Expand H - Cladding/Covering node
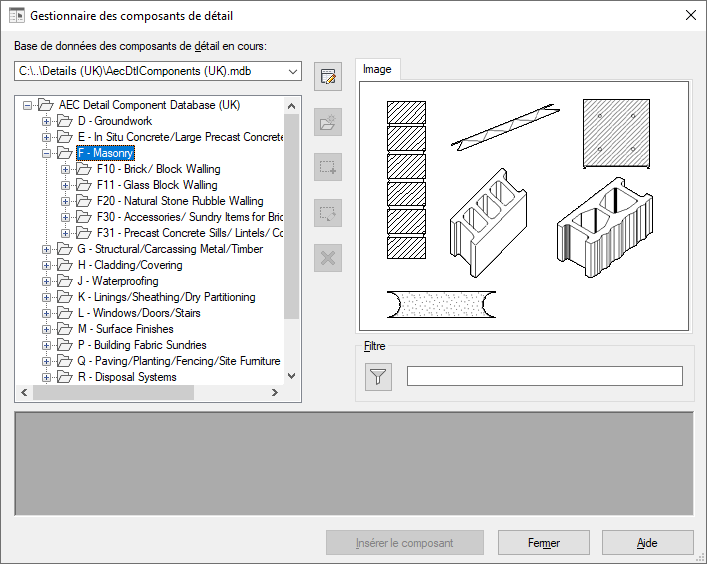Image resolution: width=707 pixels, height=564 pixels. 46,266
